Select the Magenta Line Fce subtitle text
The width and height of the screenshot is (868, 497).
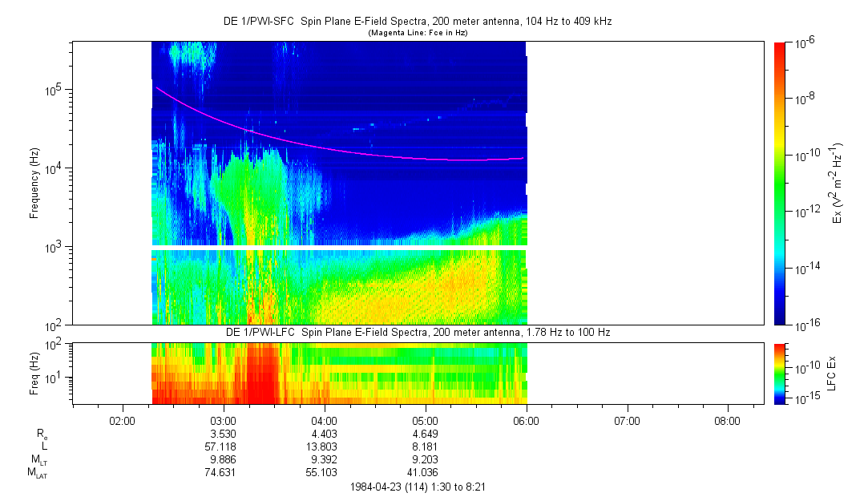pos(417,33)
